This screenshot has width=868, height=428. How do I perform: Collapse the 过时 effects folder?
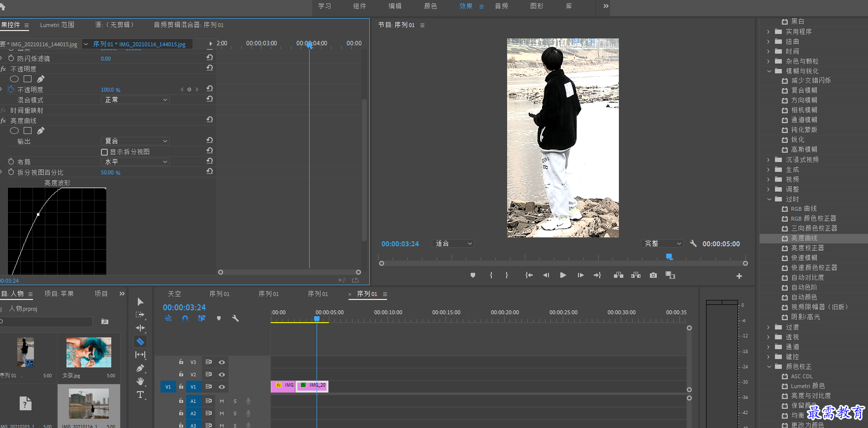pyautogui.click(x=769, y=199)
